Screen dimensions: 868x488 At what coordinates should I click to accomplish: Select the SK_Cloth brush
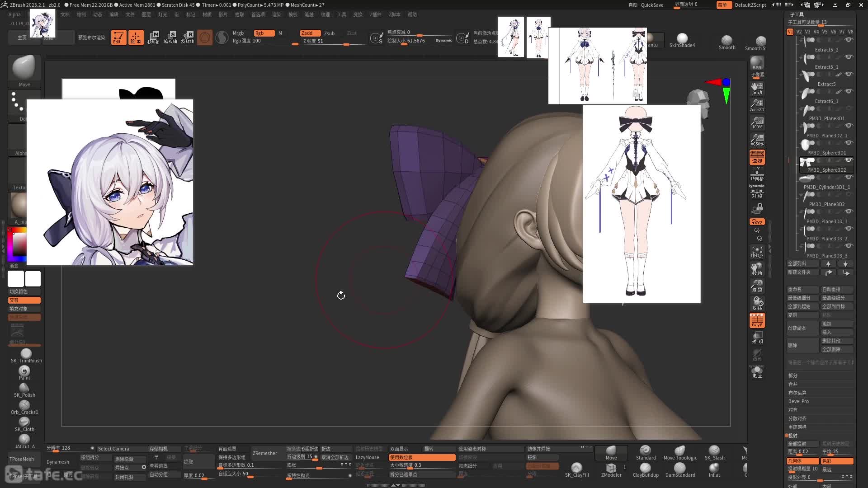24,424
